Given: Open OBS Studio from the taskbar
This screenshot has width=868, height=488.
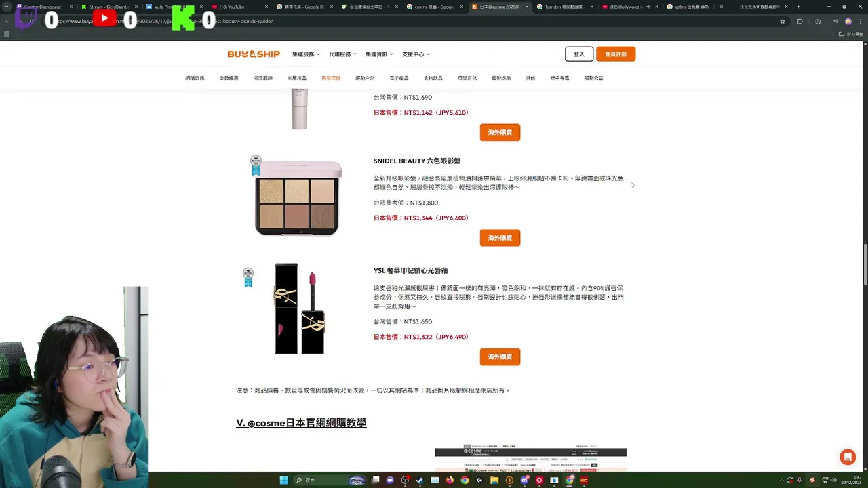Looking at the screenshot, I should point(405,480).
